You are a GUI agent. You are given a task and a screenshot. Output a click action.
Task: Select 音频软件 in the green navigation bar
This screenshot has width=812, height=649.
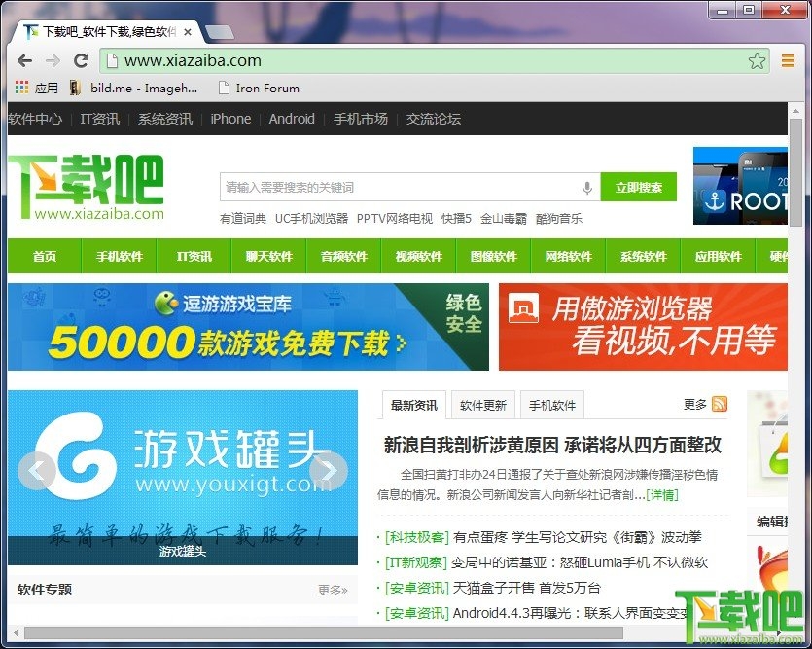(344, 256)
